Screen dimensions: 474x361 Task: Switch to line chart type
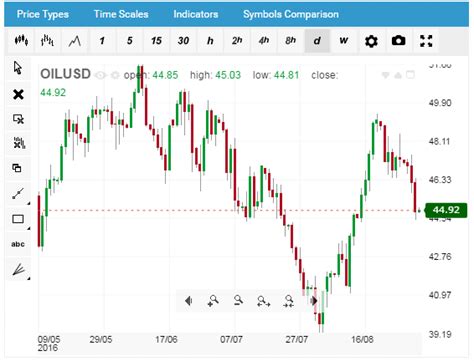pyautogui.click(x=75, y=41)
